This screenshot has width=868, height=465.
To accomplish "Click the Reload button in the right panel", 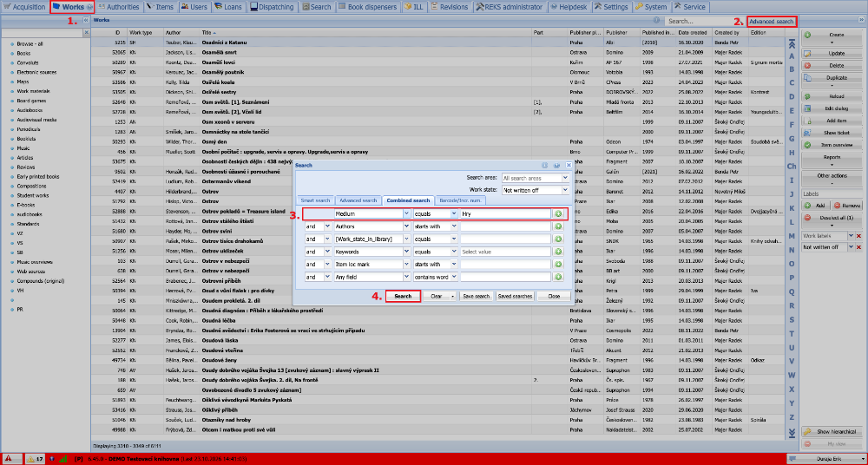I will (832, 96).
